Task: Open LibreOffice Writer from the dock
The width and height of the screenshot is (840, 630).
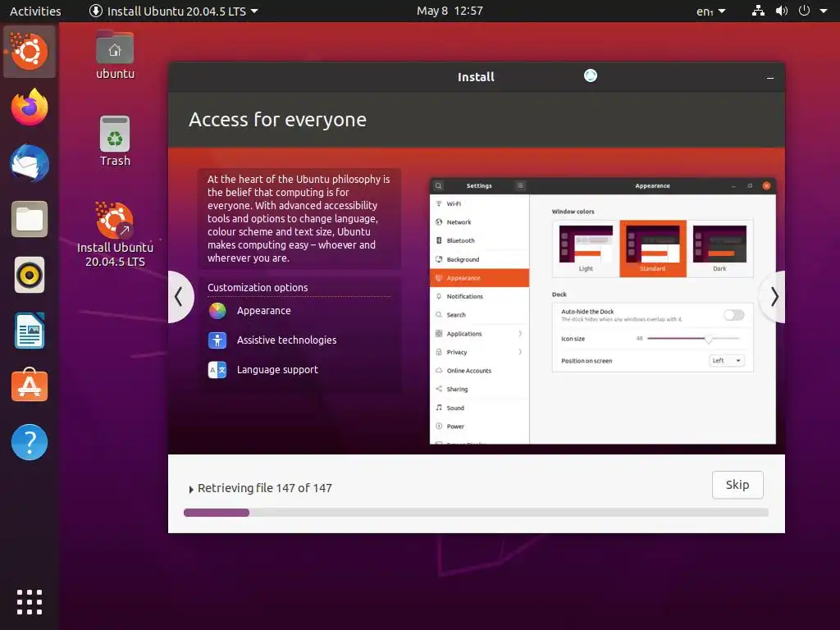Action: pos(30,331)
